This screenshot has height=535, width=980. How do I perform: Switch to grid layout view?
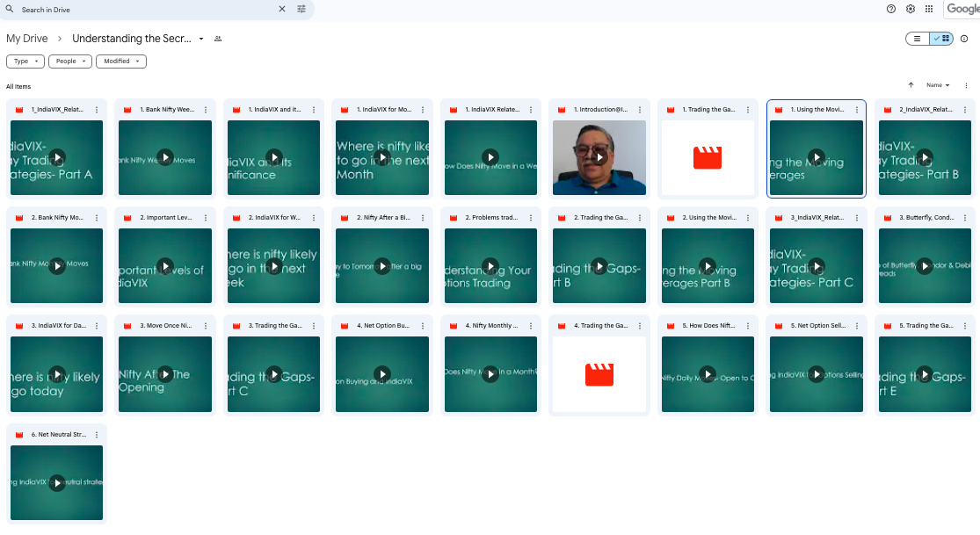(x=941, y=39)
